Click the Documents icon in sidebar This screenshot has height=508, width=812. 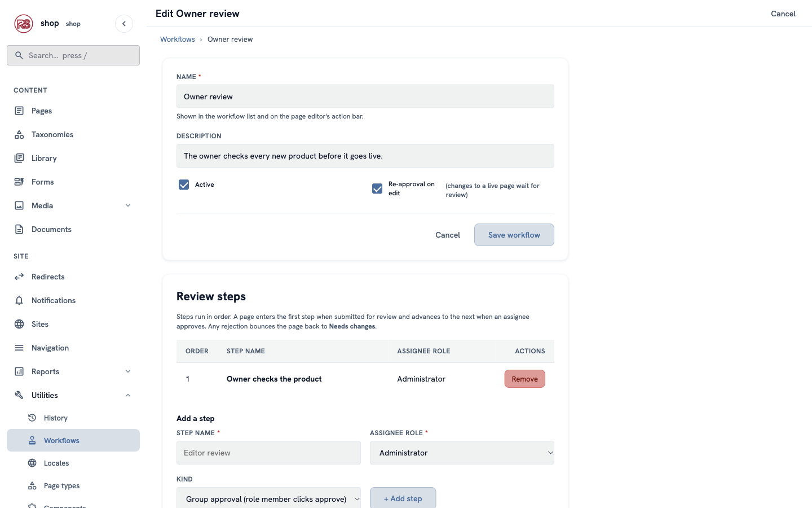point(19,229)
